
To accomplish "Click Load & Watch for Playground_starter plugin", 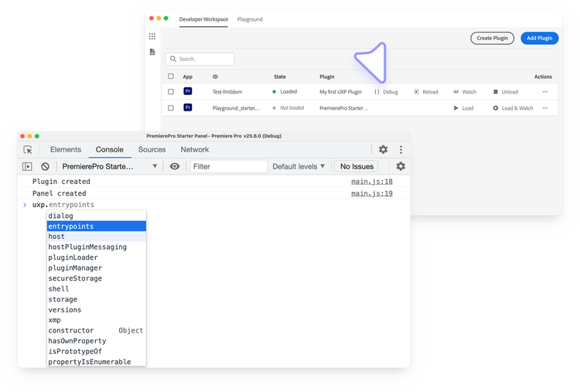I will [513, 108].
